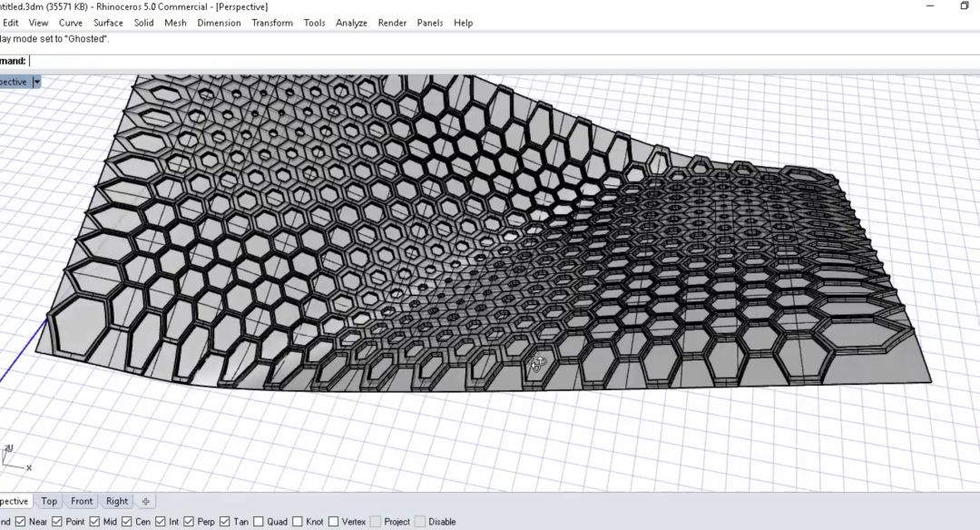Open the Surface menu
Viewport: 980px width, 530px height.
[x=108, y=23]
